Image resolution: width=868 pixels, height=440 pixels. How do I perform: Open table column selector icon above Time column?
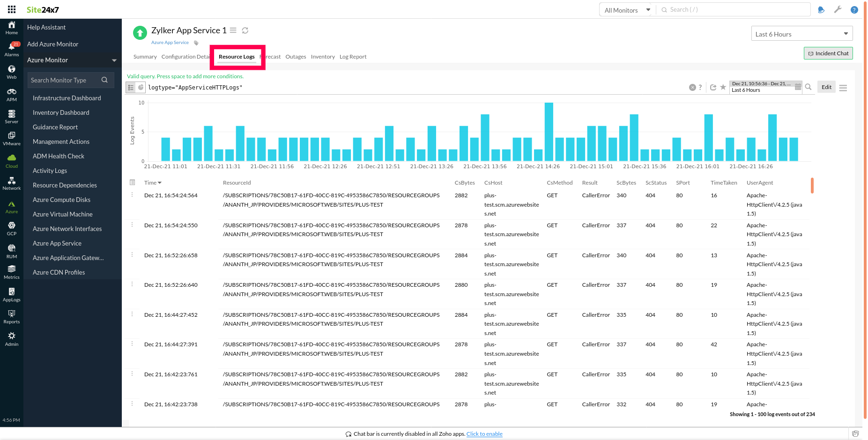tap(133, 182)
